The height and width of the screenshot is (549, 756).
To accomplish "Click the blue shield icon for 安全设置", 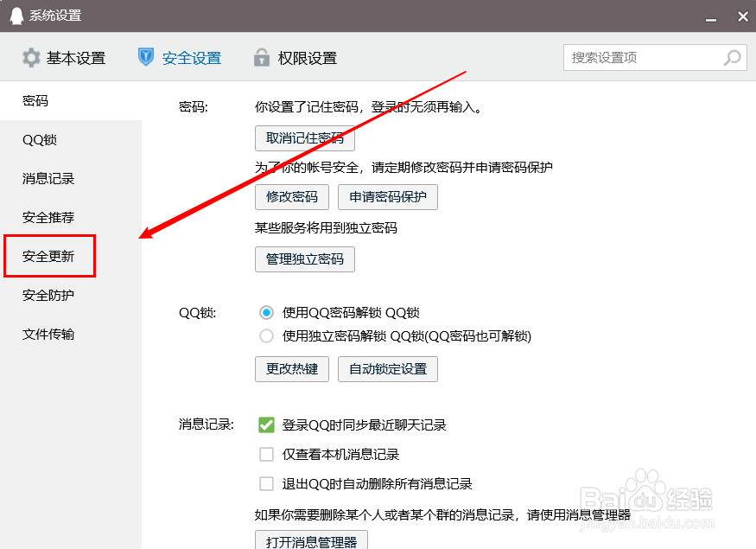I will click(146, 57).
